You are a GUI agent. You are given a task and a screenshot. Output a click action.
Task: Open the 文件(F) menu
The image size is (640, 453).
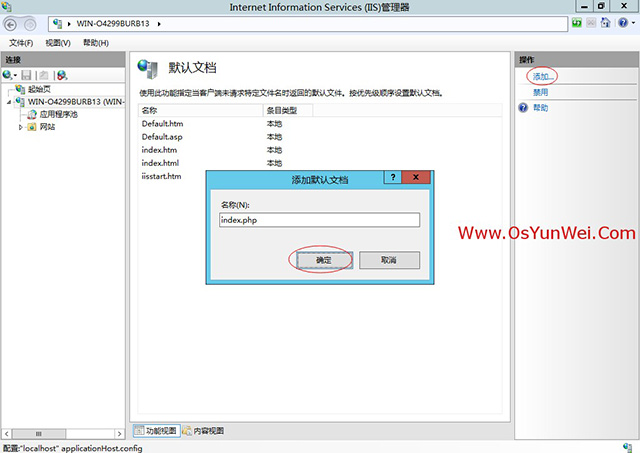[x=21, y=43]
